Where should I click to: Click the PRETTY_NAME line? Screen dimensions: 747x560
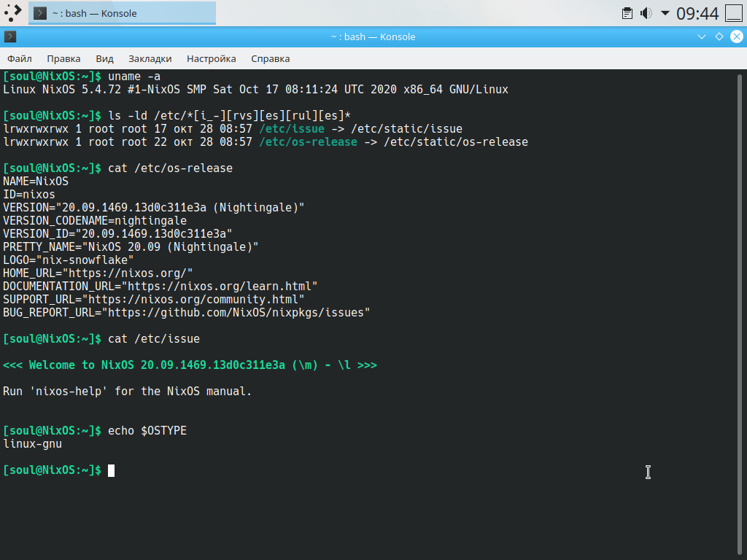(131, 247)
